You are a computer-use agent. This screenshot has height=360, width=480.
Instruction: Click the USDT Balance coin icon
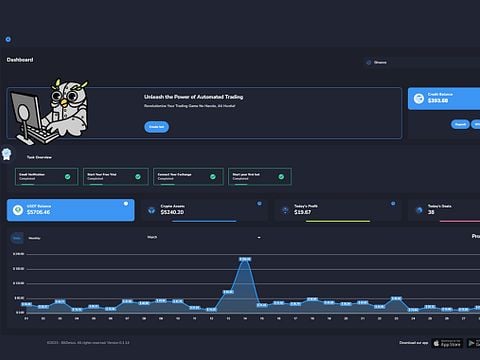(18, 210)
